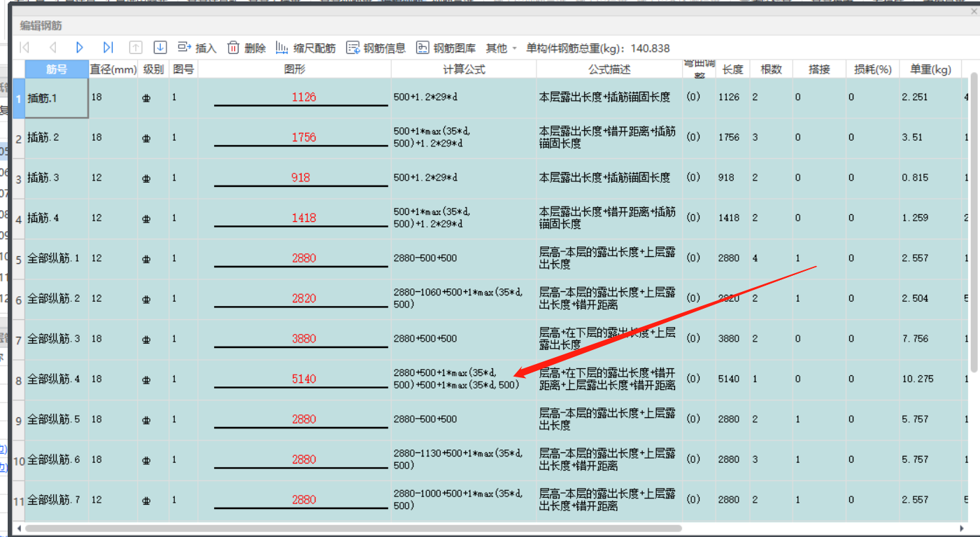Click 根数 value 4 in 全部纵筋.1 row
Viewport: 980px width, 537px height.
pos(771,258)
